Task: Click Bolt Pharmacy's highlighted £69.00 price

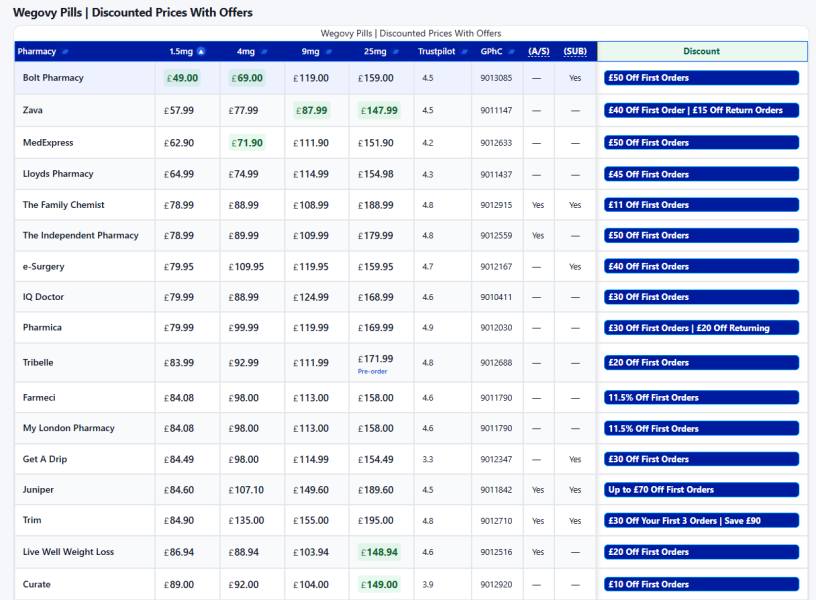Action: click(247, 78)
